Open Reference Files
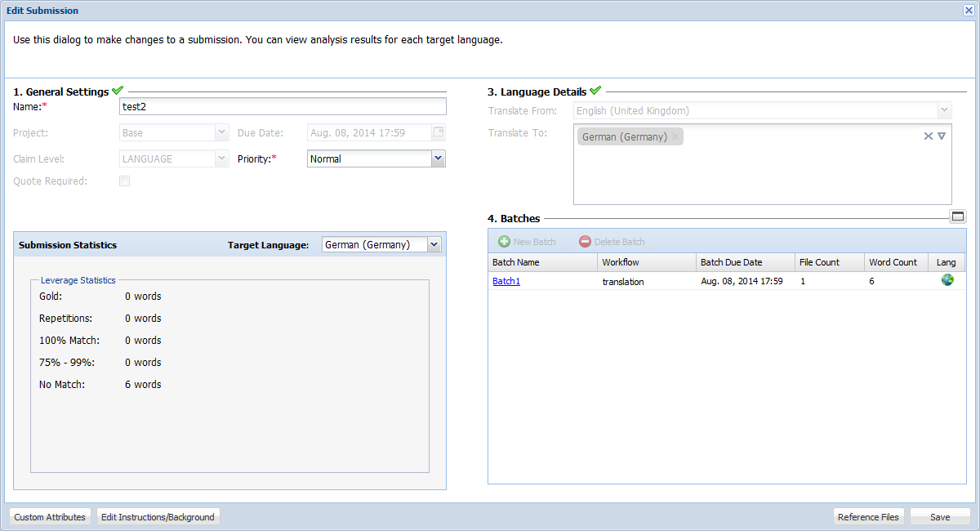Screen dimensions: 980x531 point(868,517)
